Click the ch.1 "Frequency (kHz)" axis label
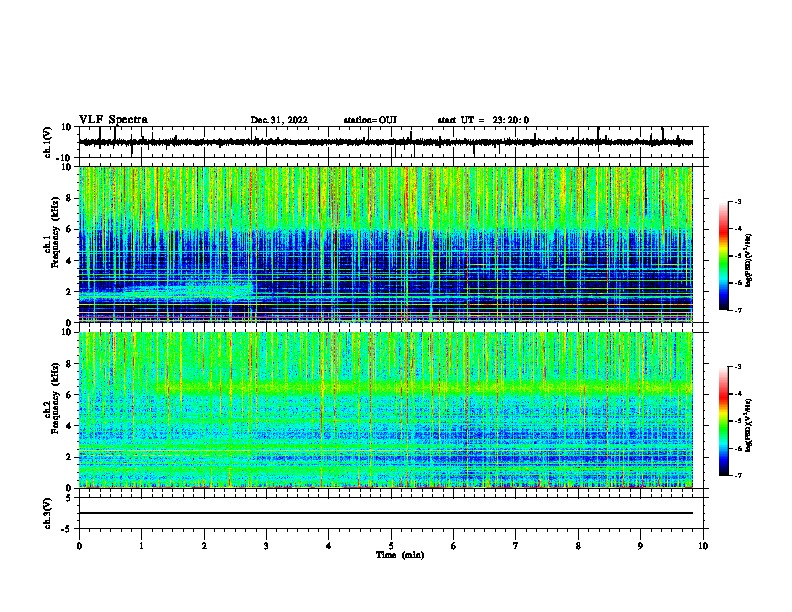 [x=55, y=232]
